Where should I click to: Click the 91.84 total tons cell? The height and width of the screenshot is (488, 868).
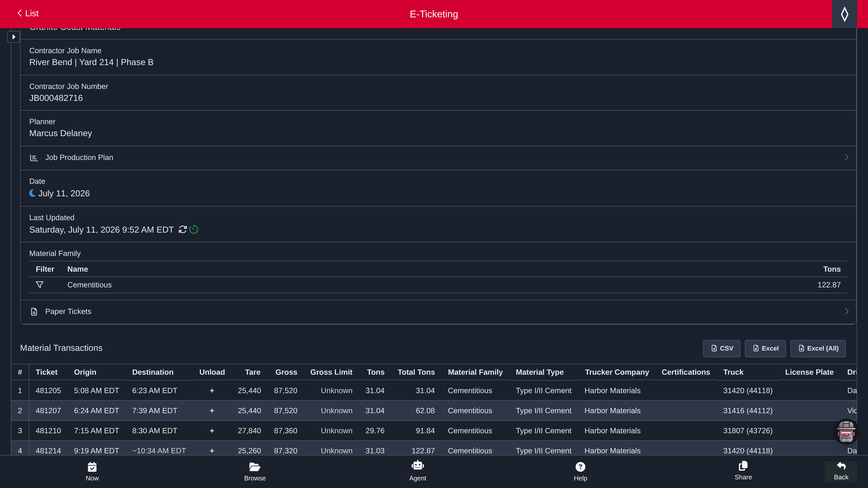click(425, 431)
